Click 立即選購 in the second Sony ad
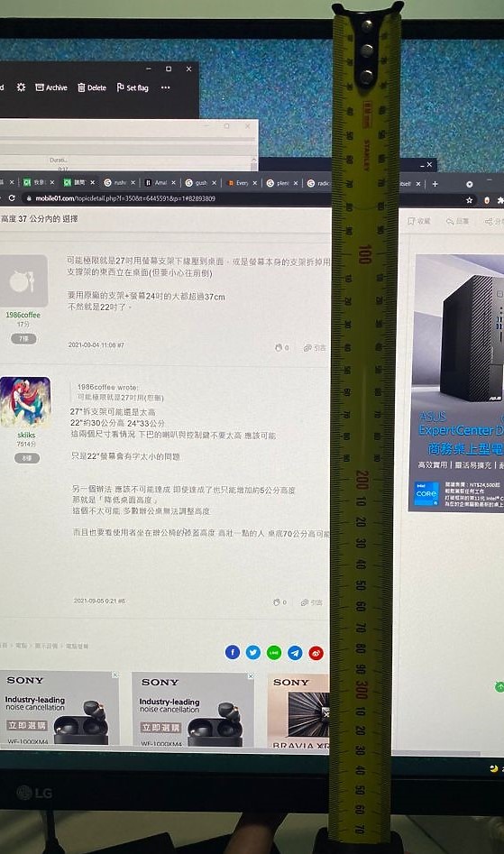504x854 pixels. pos(160,727)
